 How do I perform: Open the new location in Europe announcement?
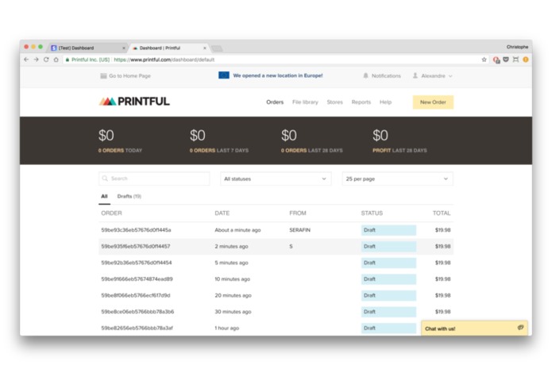(x=278, y=75)
